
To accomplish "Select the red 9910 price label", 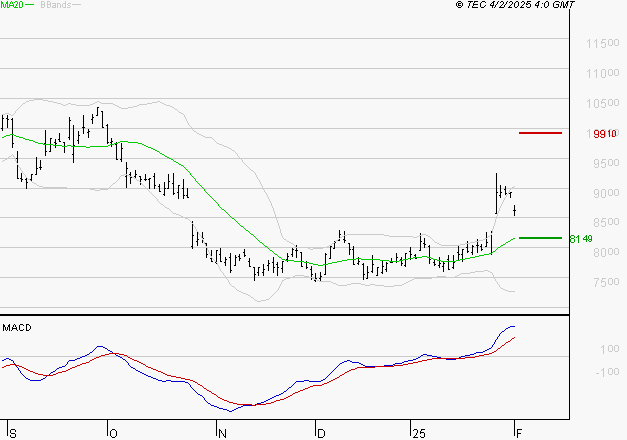I will point(604,133).
